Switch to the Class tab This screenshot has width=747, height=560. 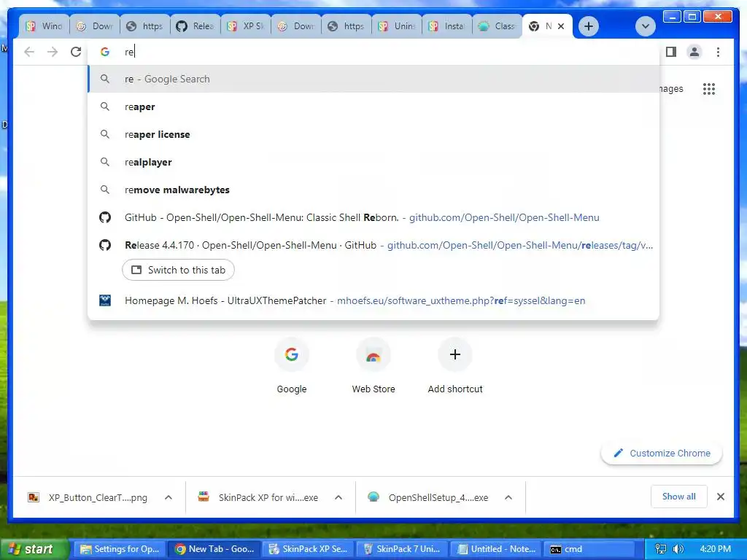pyautogui.click(x=497, y=26)
